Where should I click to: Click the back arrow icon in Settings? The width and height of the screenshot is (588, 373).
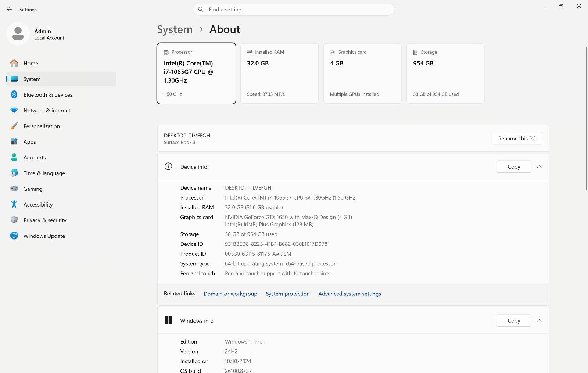click(x=9, y=10)
